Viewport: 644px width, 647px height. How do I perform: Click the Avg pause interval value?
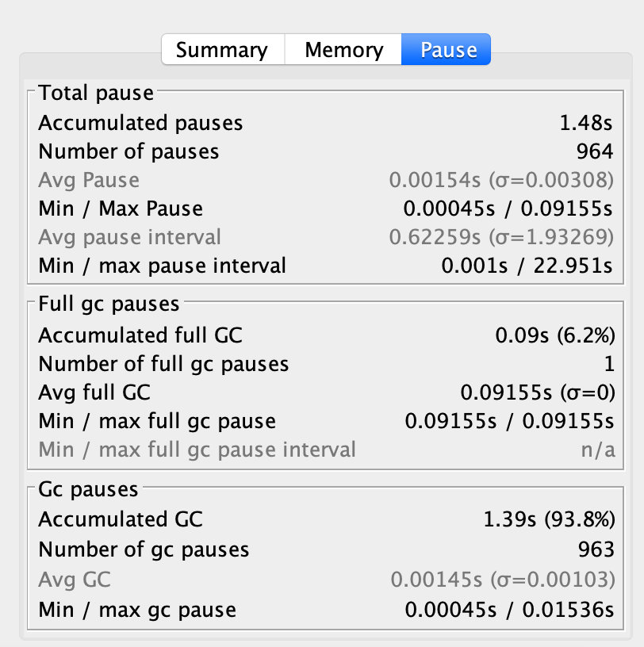pyautogui.click(x=501, y=237)
